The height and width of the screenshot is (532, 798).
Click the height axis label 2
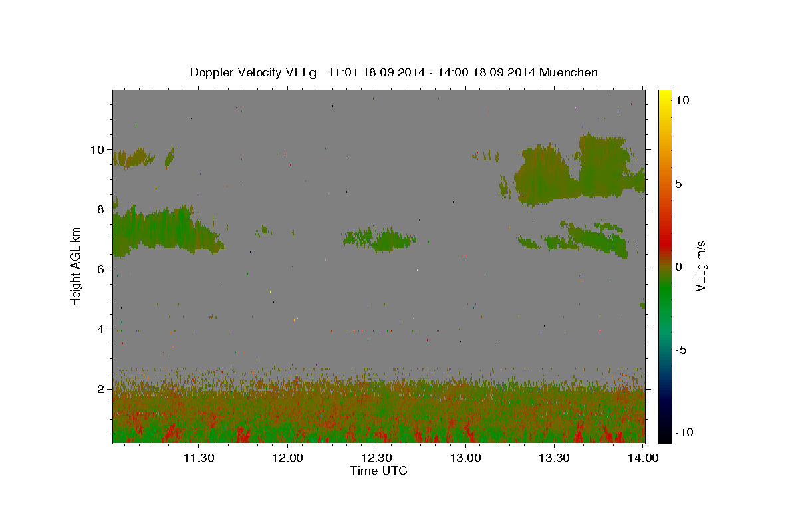click(102, 388)
